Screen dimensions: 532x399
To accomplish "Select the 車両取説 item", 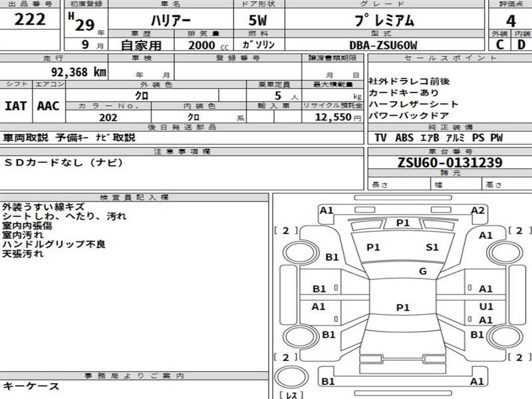I will click(26, 138).
